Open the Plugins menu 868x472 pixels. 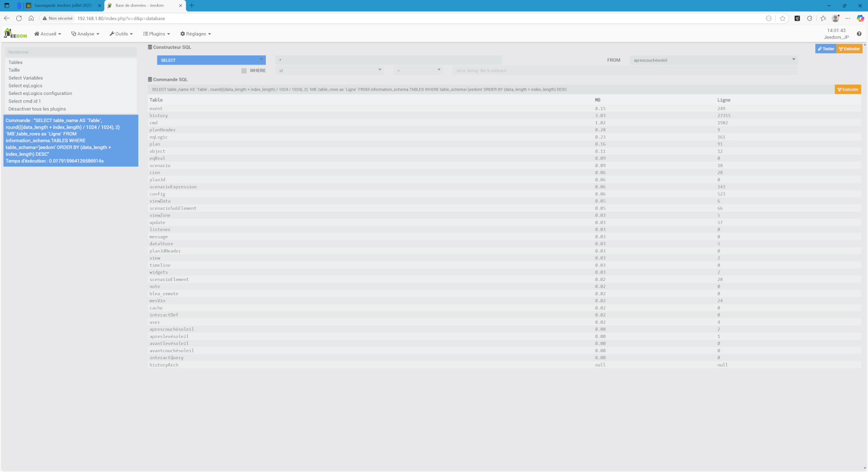[157, 34]
